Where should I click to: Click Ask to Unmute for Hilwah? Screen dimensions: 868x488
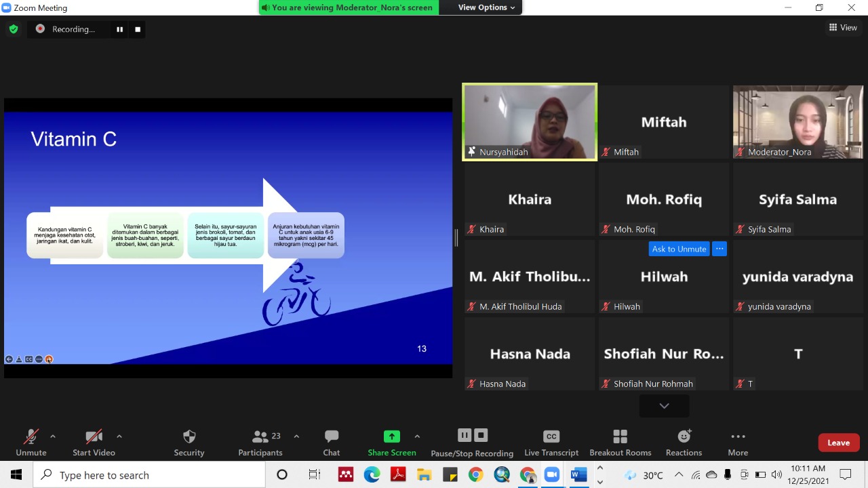679,249
